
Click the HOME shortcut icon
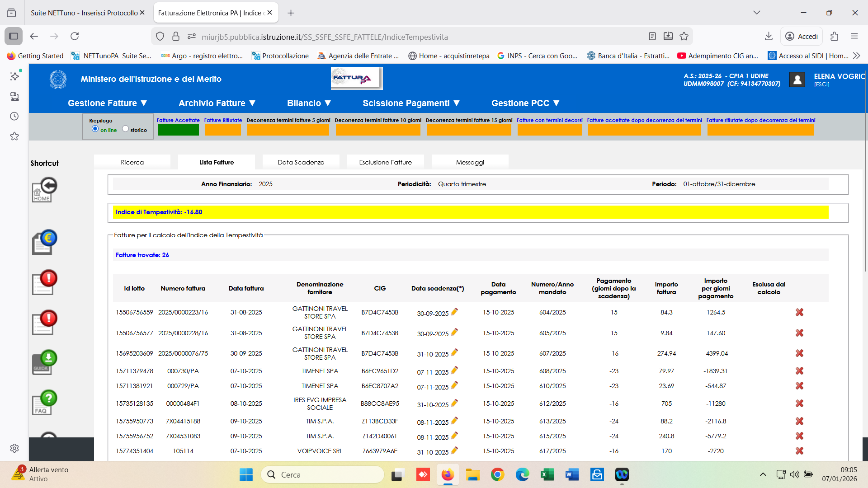(x=44, y=190)
